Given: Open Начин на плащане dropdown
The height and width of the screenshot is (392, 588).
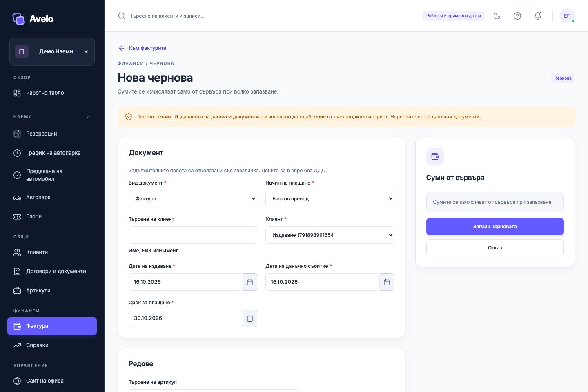Looking at the screenshot, I should (330, 199).
